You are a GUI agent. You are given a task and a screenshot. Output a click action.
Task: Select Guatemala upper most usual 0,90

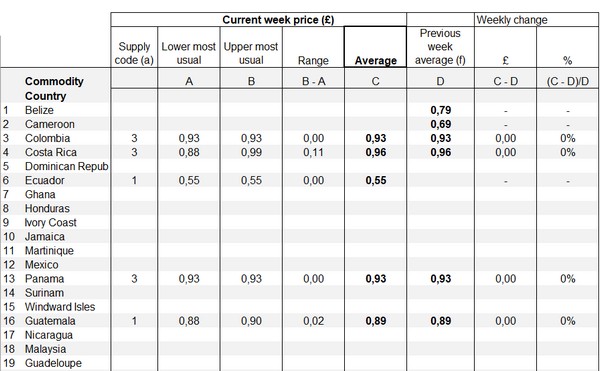tap(251, 321)
